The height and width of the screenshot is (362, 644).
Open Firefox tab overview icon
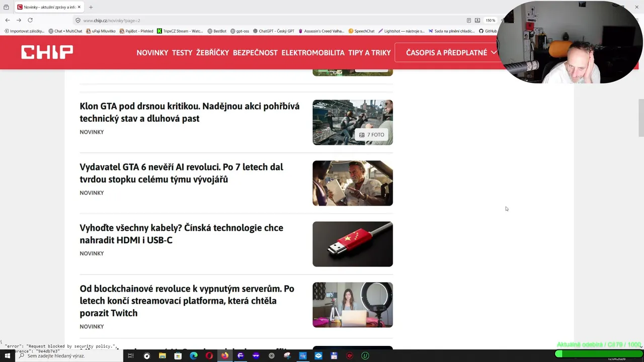[x=6, y=7]
